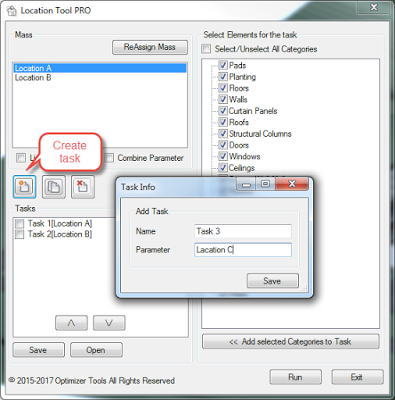Click the Save button below Tasks list
Screen dimensions: 395x400
[x=39, y=350]
